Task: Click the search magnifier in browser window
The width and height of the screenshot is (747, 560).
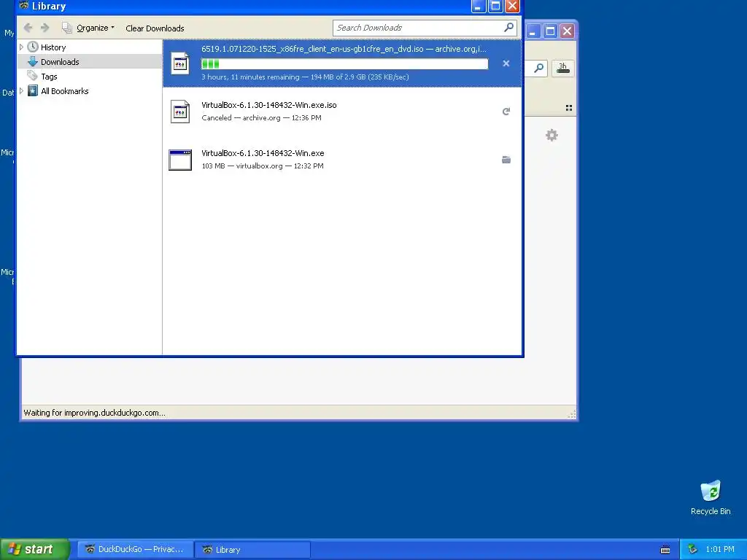Action: click(x=538, y=69)
